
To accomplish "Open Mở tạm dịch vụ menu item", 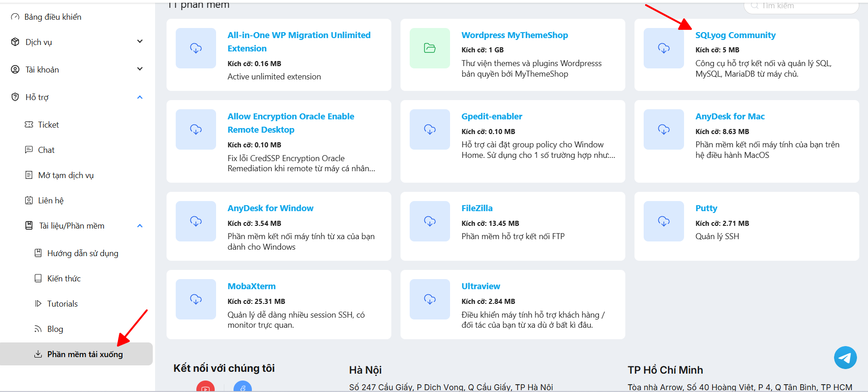I will [66, 175].
